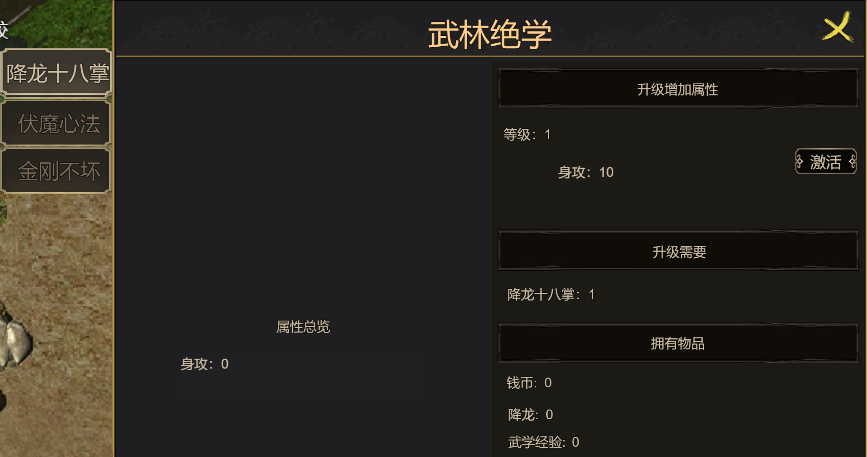
Task: Click the 降龙十八掌: 1 requirement entry
Action: [x=551, y=294]
